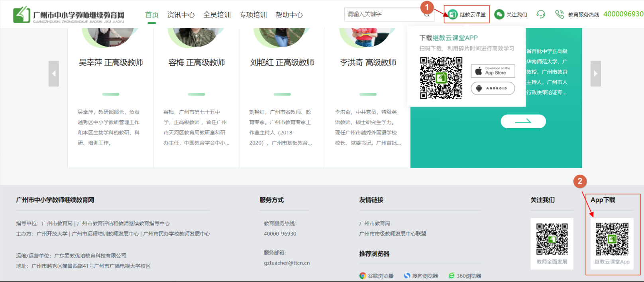The image size is (644, 282).
Task: Click the 继教云课堂App QR code
Action: tap(612, 239)
